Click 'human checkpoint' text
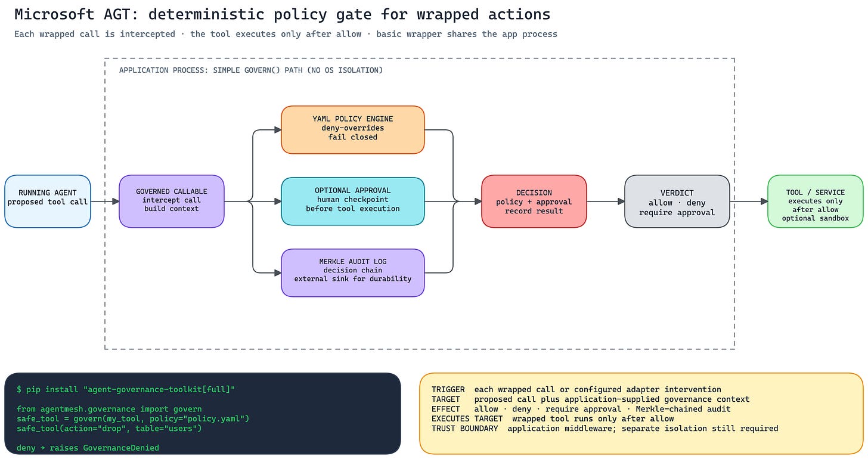Screen dimensions: 868x459 pyautogui.click(x=353, y=200)
